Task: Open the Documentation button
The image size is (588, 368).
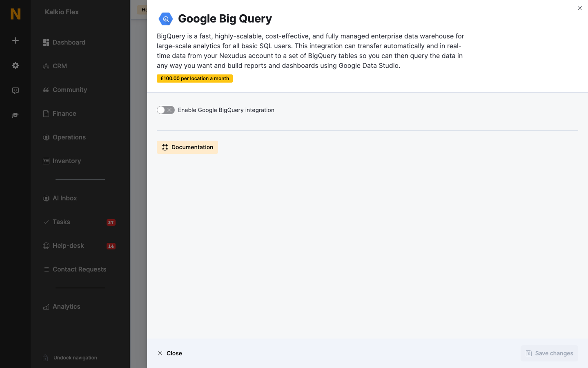Action: pyautogui.click(x=187, y=147)
